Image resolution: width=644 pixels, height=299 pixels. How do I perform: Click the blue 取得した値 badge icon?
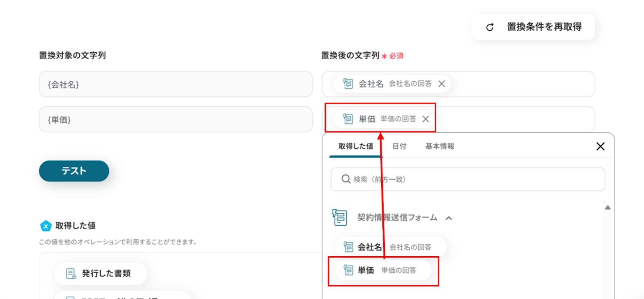tap(46, 226)
